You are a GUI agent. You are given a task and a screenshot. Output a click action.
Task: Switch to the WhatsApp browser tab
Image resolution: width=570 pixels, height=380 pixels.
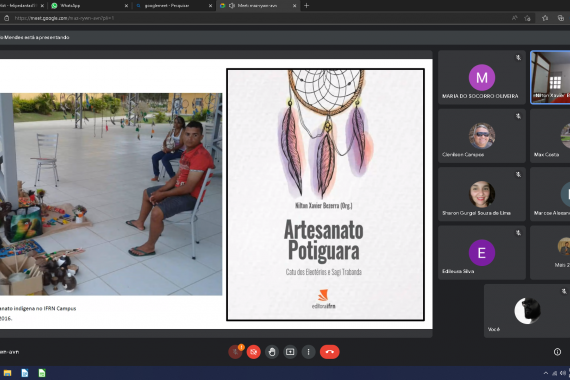point(89,5)
